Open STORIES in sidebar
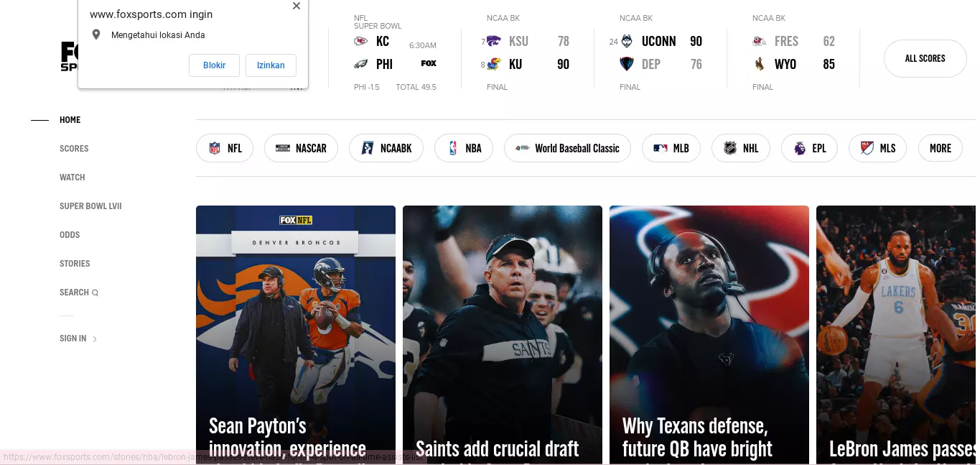 [x=75, y=264]
